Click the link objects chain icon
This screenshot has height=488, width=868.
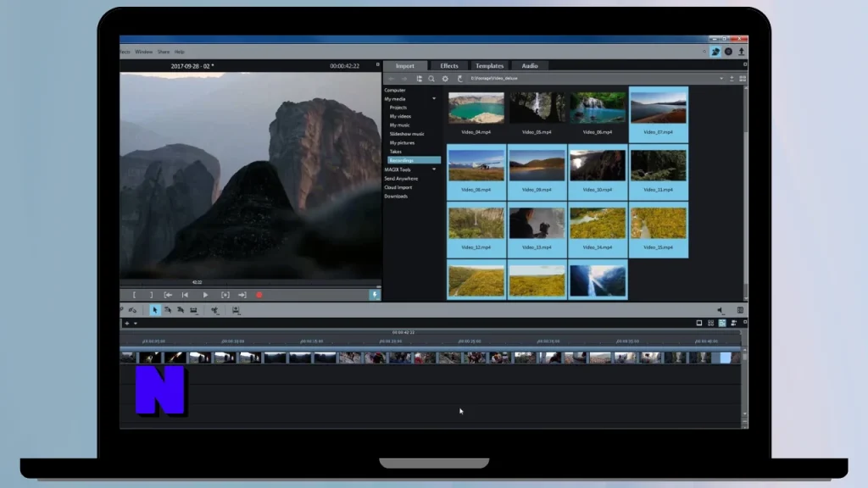[133, 310]
